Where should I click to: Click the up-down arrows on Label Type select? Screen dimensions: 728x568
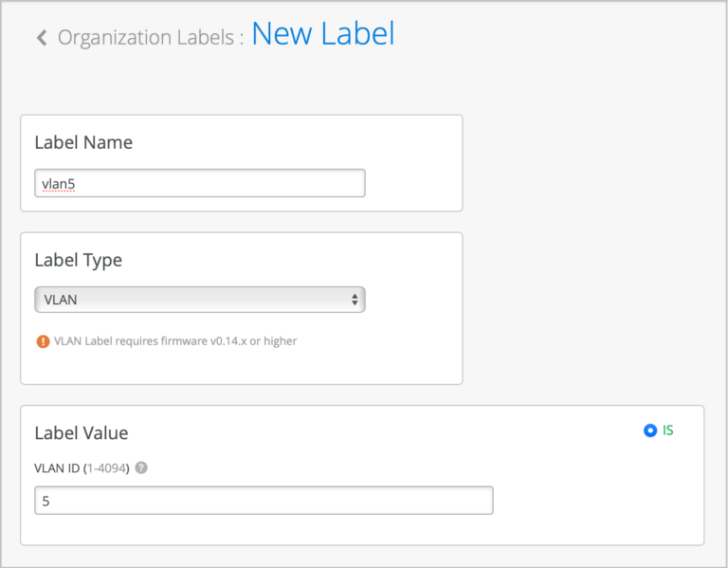coord(355,300)
